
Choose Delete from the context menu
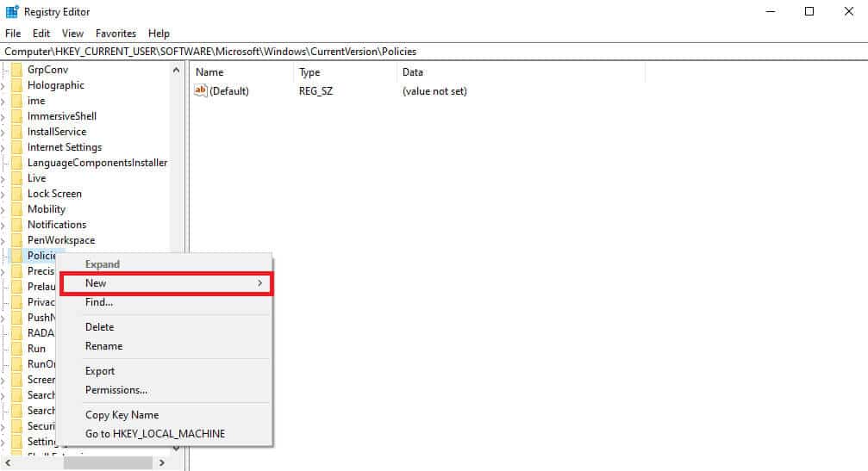tap(166, 326)
